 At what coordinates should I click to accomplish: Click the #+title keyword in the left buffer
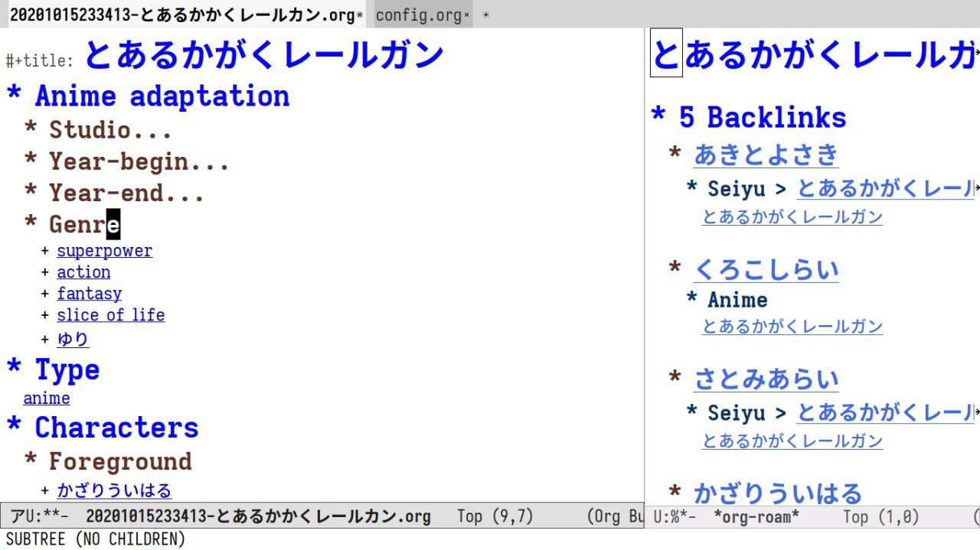click(x=40, y=61)
